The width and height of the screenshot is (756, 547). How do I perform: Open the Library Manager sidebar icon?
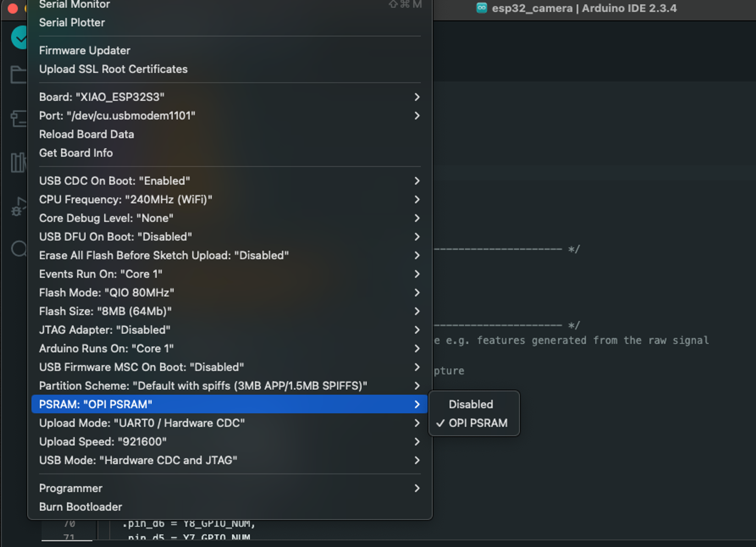[x=19, y=163]
